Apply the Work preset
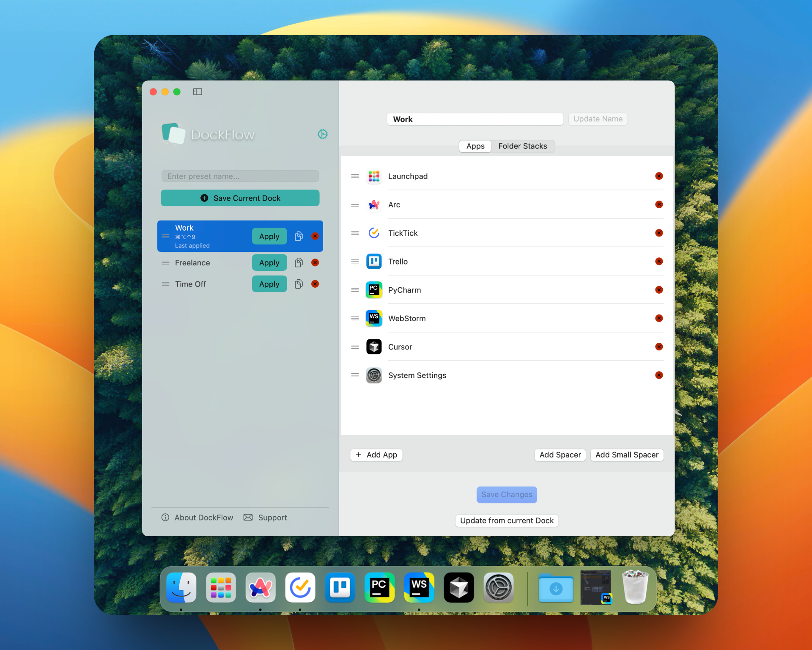812x650 pixels. [269, 236]
